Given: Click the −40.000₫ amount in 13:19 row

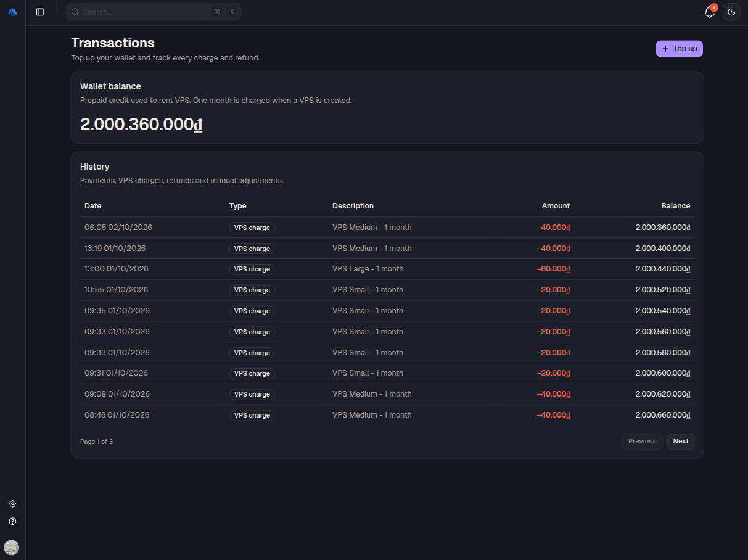Looking at the screenshot, I should [553, 249].
